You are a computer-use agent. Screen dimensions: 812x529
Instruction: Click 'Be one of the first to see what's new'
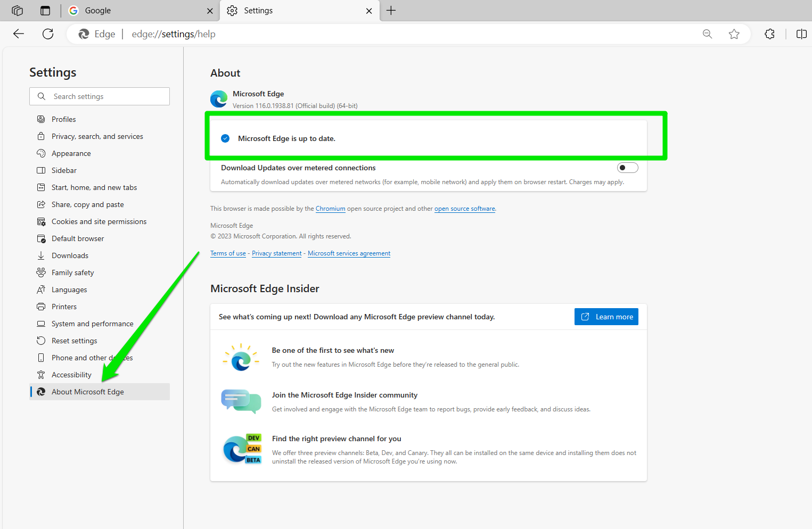pos(333,350)
